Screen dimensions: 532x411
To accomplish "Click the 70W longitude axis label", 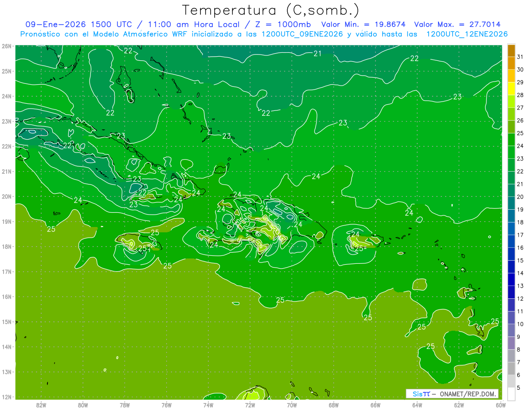I will tap(292, 405).
